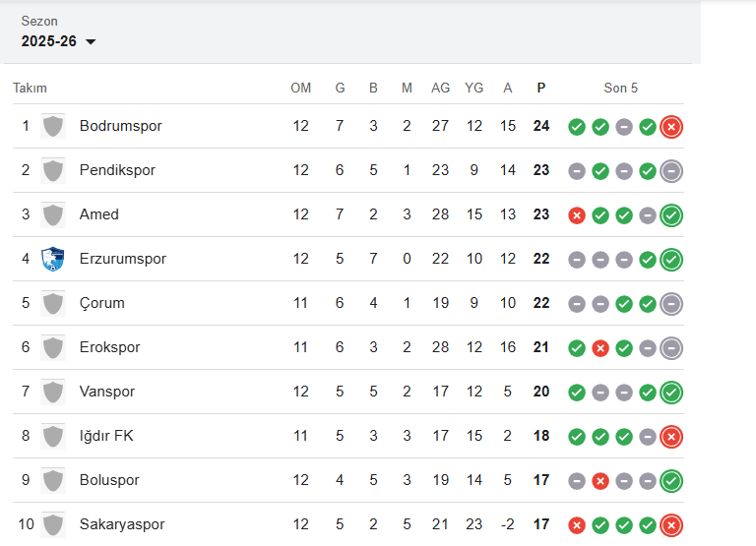Click the Takım column header
The height and width of the screenshot is (546, 756).
30,88
